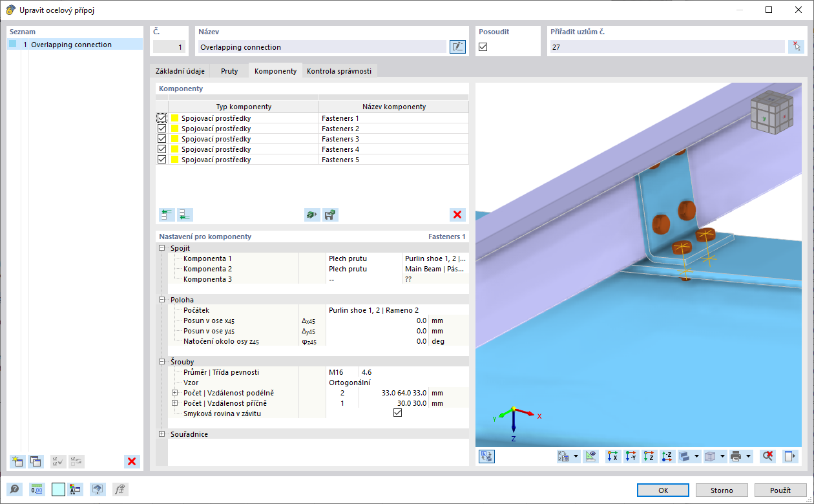
Task: Open the print dropdown arrow
Action: 748,456
